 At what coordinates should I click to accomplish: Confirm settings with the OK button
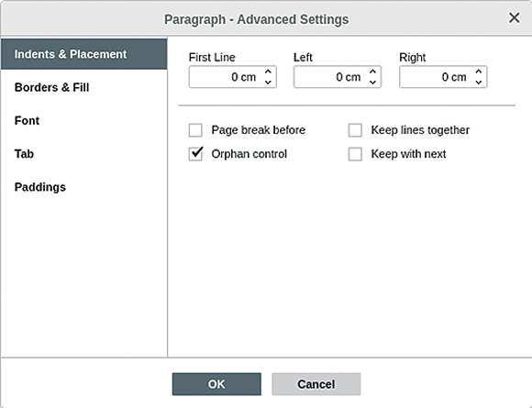coord(216,384)
